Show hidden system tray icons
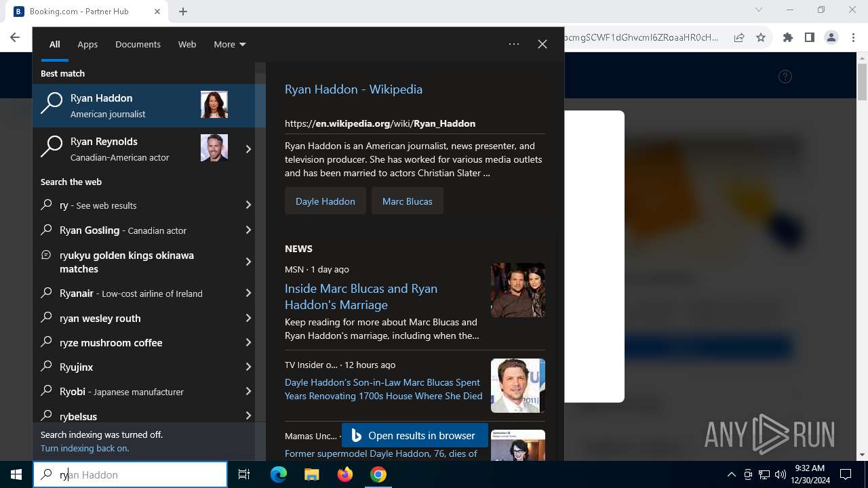The image size is (868, 488). coord(731,474)
